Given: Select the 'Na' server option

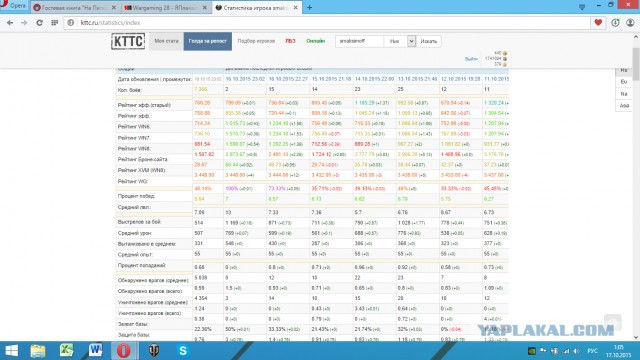Looking at the screenshot, I should coord(624,94).
